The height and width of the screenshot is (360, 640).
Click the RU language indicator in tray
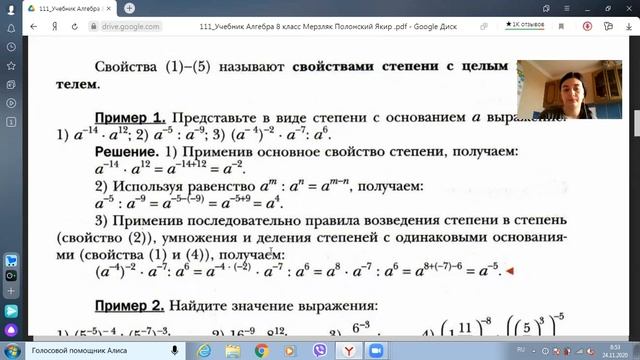(521, 350)
